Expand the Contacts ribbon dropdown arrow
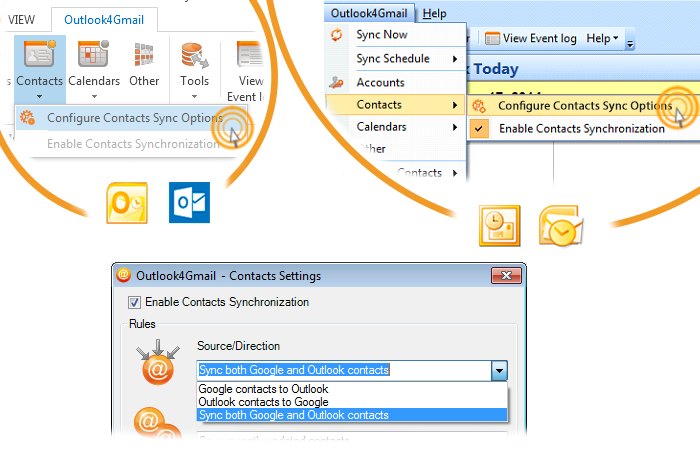This screenshot has height=450, width=700. click(39, 96)
